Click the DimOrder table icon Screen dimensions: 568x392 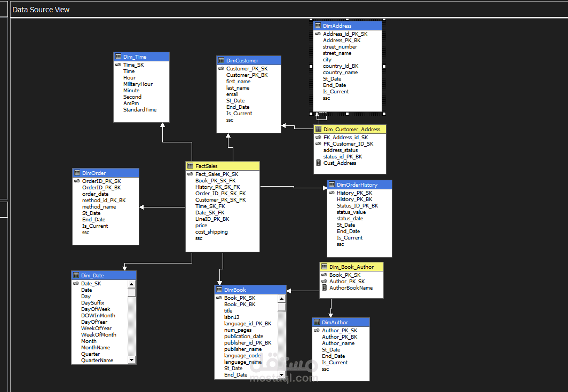pos(77,173)
